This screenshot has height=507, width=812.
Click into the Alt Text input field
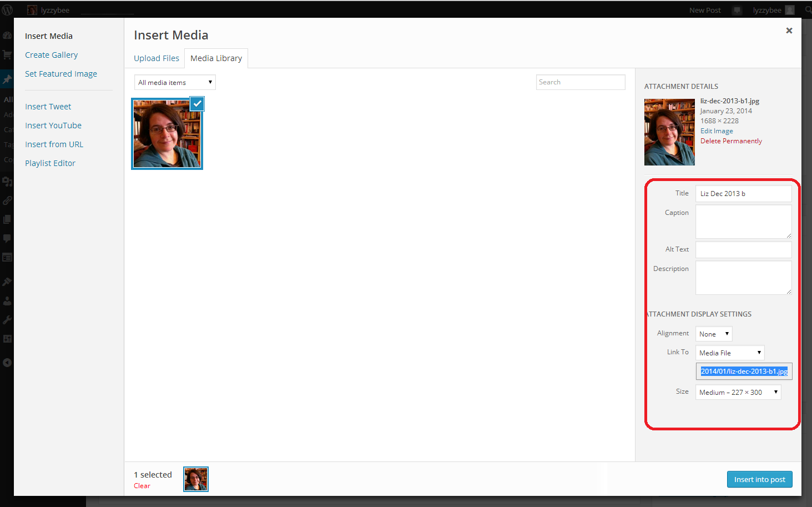[743, 250]
